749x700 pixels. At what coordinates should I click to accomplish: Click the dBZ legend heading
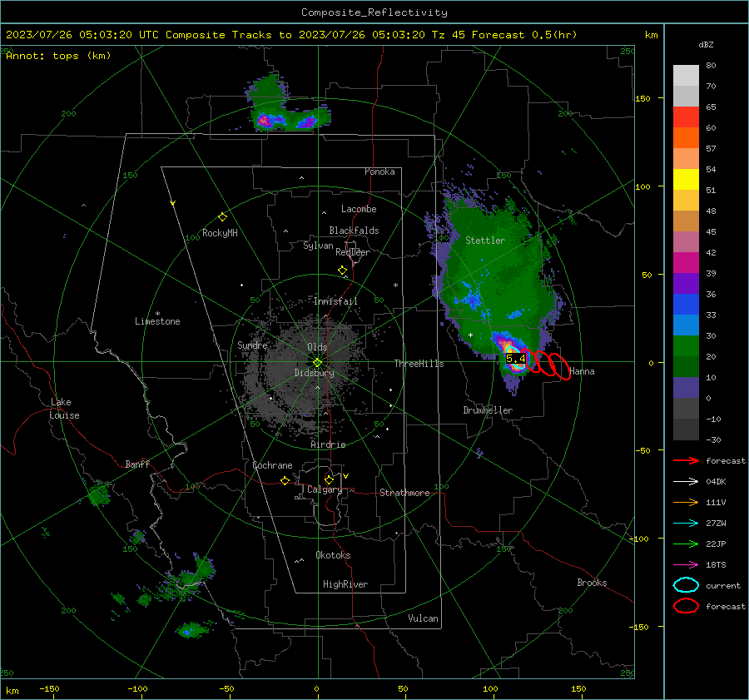[706, 45]
